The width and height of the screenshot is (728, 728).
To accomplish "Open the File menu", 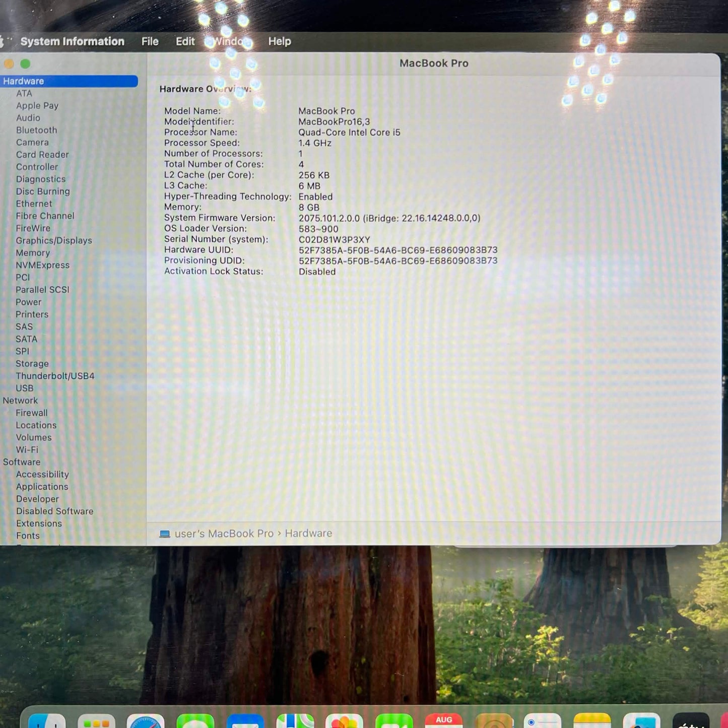I will [150, 41].
